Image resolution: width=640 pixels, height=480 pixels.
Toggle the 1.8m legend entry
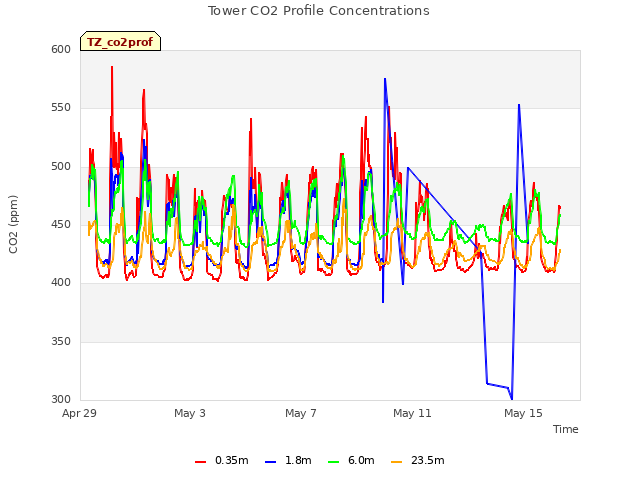click(x=288, y=460)
